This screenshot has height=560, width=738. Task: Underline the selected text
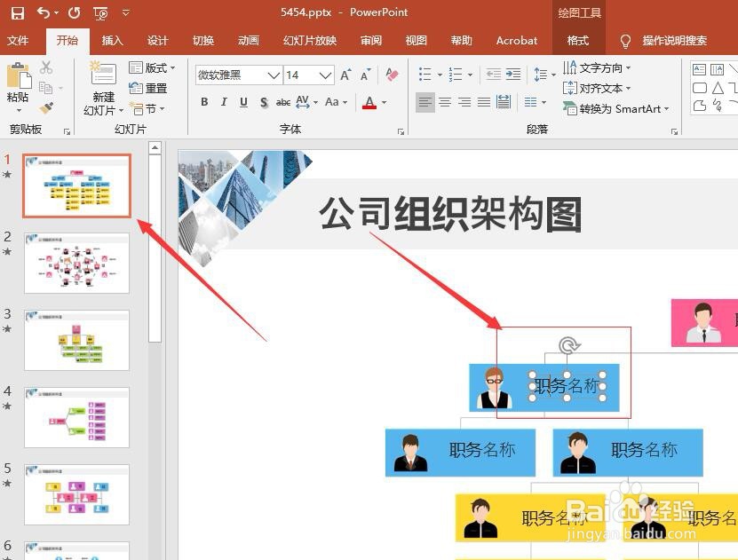coord(243,102)
